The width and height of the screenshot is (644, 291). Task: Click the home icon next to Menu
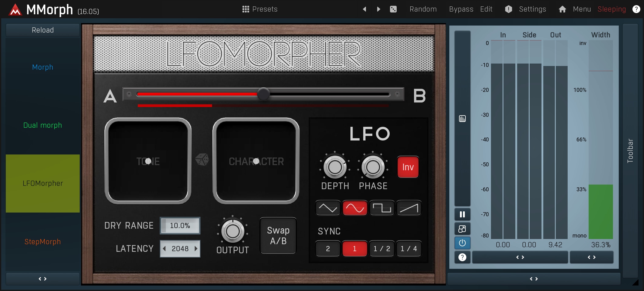[562, 9]
